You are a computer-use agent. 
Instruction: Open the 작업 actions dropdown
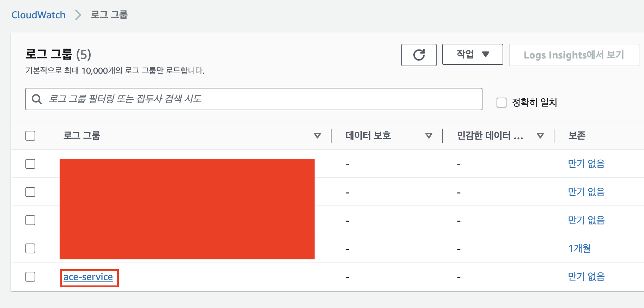tap(473, 54)
